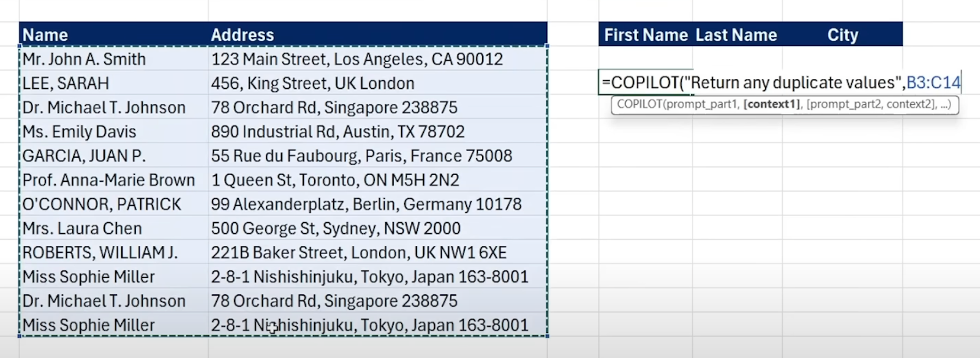Screen dimensions: 980x358
Task: Select the City header cell
Action: click(x=842, y=35)
